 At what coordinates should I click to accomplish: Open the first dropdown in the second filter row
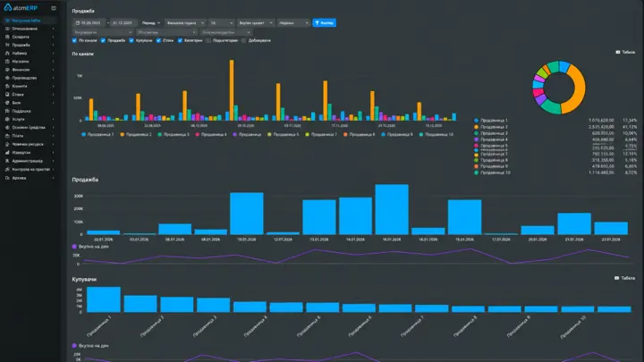(103, 32)
